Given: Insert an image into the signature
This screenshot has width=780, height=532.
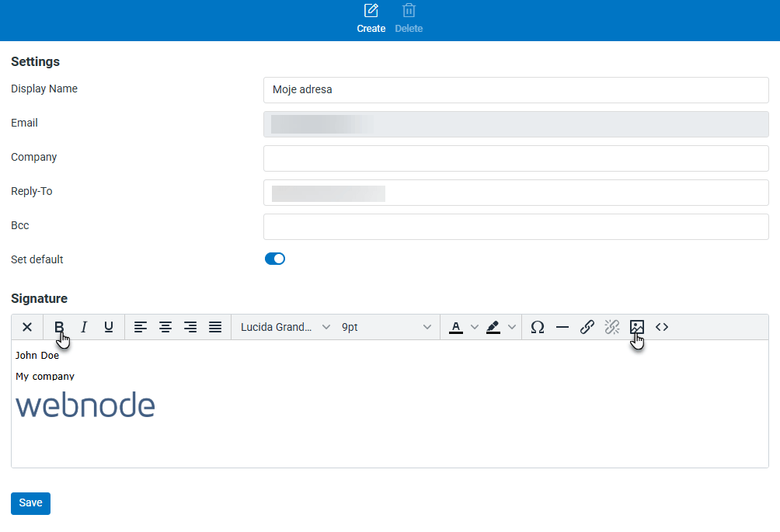Looking at the screenshot, I should [x=637, y=327].
